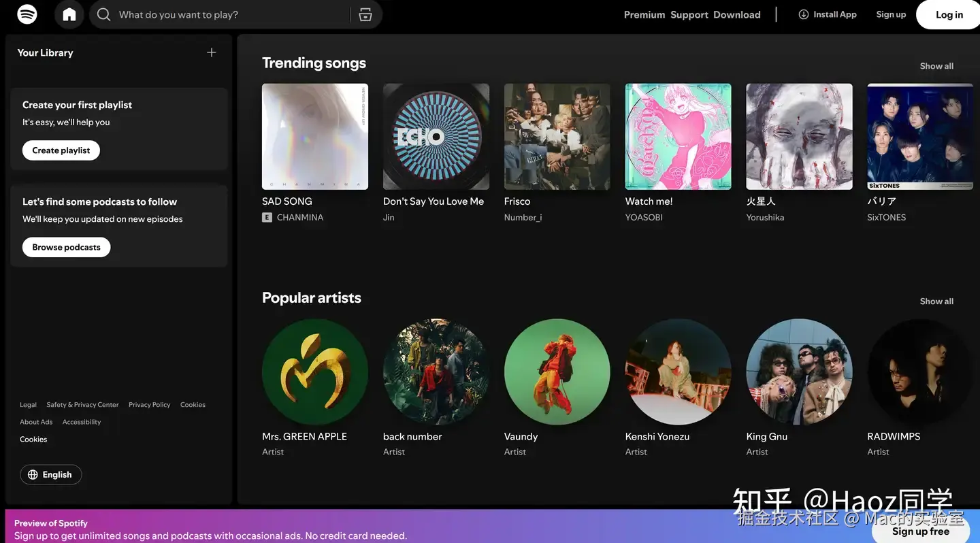The image size is (980, 543).
Task: Open the Accessibility footer link
Action: [x=82, y=422]
